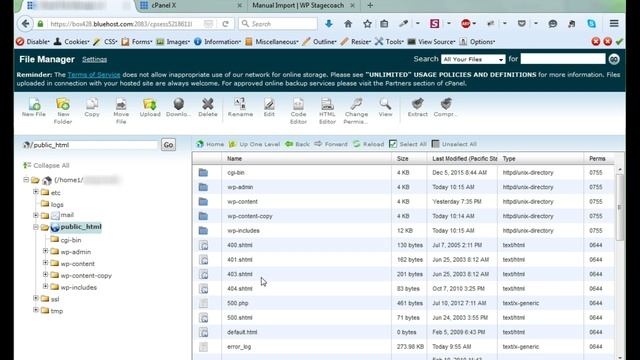This screenshot has width=640, height=360.
Task: Click the Download toolbar icon
Action: click(x=178, y=108)
